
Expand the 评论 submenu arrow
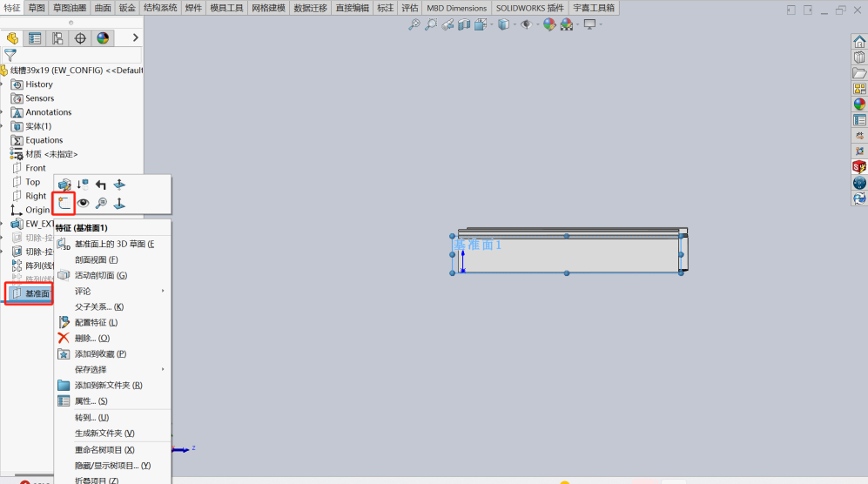(x=163, y=291)
